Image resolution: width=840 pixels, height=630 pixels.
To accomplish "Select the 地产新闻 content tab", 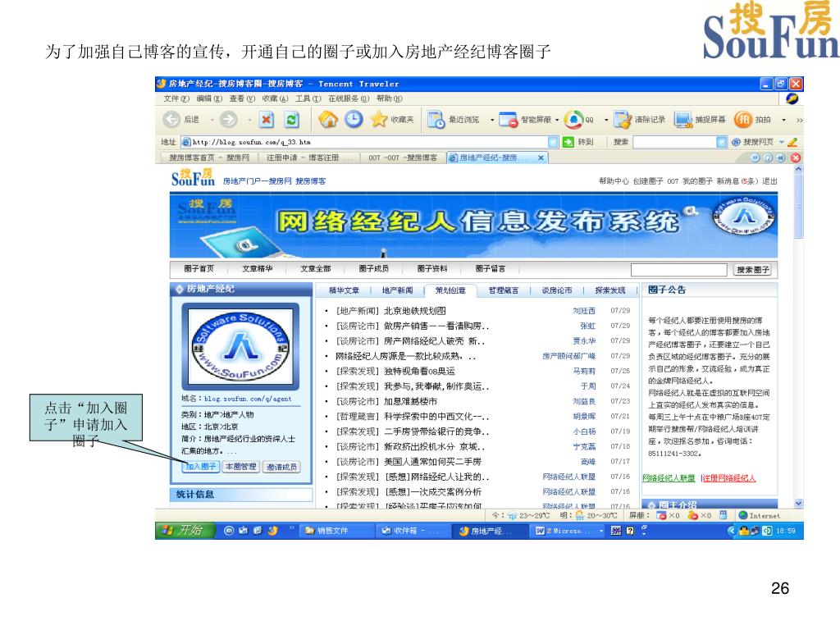I will click(x=398, y=290).
